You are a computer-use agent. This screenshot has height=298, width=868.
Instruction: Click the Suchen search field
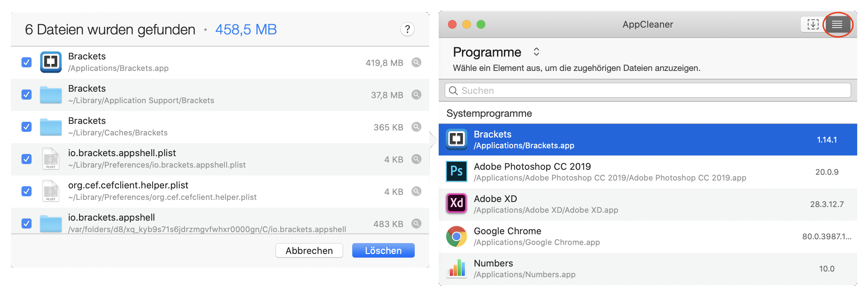point(647,91)
